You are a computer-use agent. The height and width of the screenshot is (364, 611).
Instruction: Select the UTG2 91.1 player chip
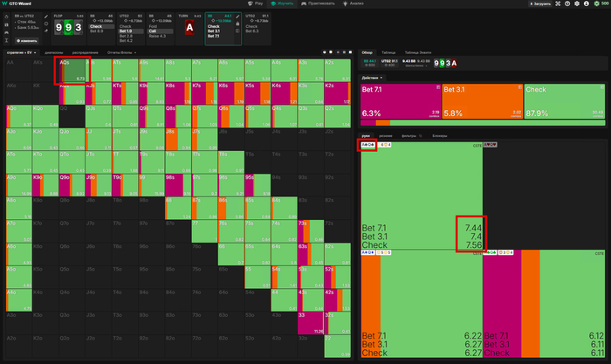388,63
